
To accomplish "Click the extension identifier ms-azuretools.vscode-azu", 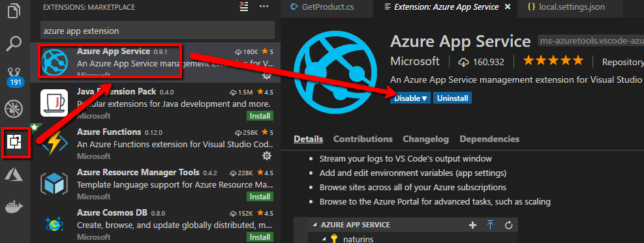I will click(x=590, y=41).
